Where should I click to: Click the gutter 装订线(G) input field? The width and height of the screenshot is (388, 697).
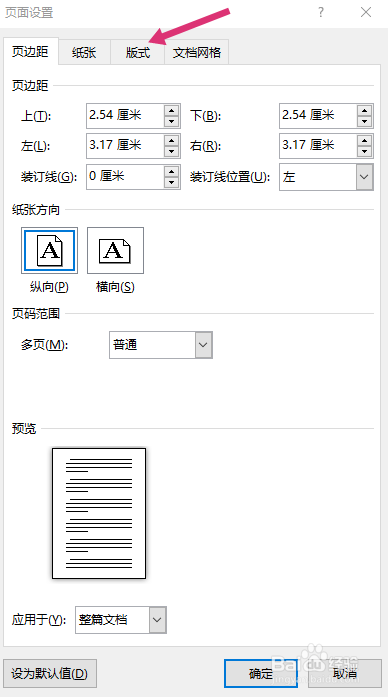[125, 176]
